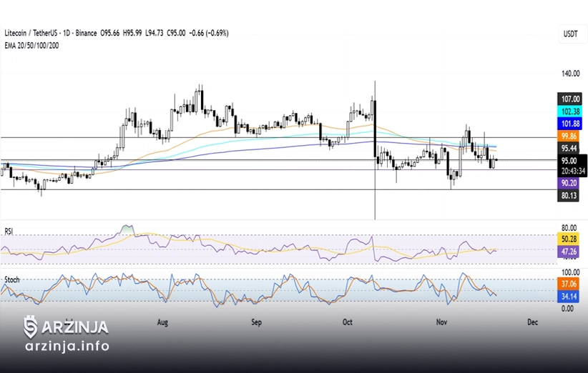Select the purple 90.20 price tag

coord(571,183)
